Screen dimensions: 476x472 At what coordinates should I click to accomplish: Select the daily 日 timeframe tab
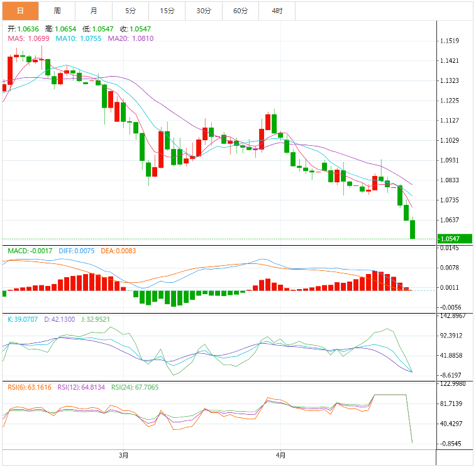pyautogui.click(x=20, y=11)
